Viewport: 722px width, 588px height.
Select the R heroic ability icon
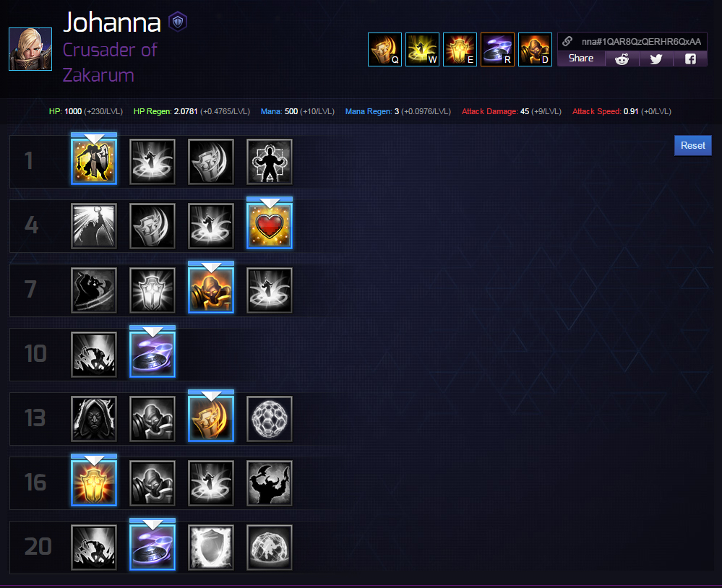pyautogui.click(x=497, y=49)
